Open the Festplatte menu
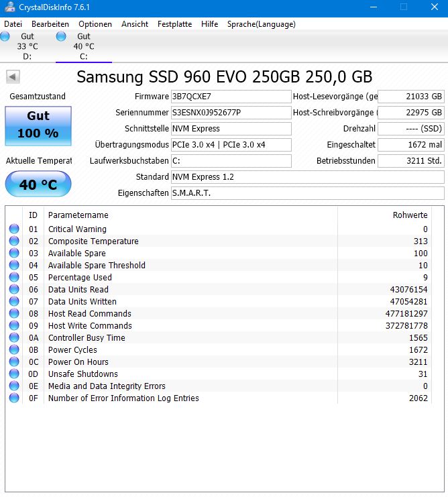Viewport: 448px width, 497px height. coord(174,24)
